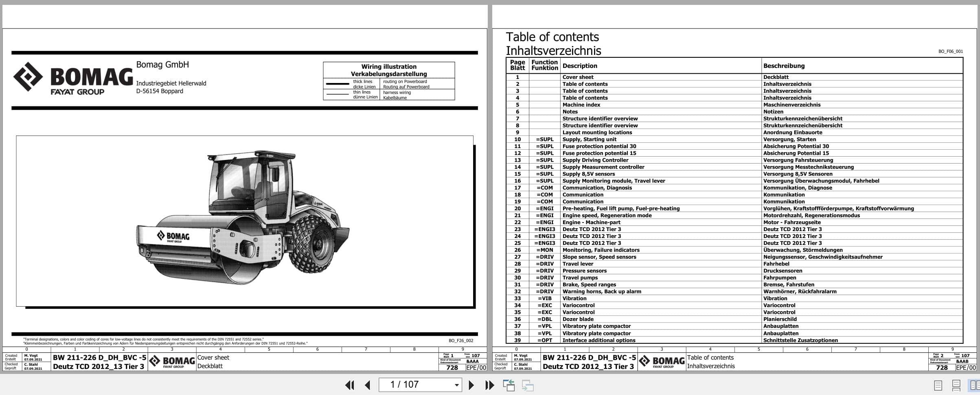980x395 pixels.
Task: Jump to the Notes entry
Action: [x=570, y=111]
